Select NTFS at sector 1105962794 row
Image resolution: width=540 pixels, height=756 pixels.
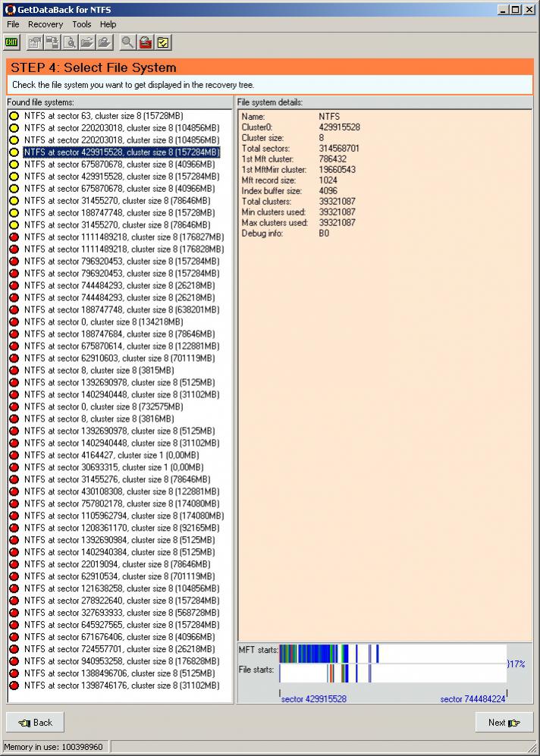tap(124, 516)
